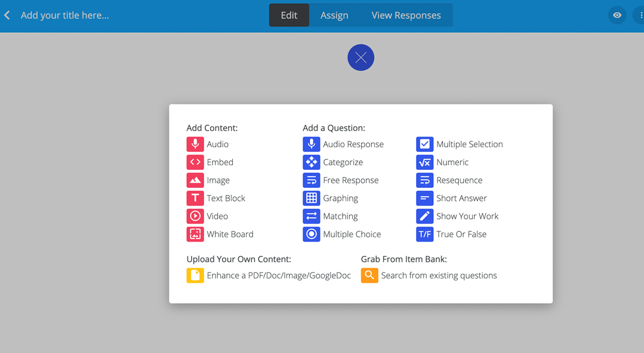This screenshot has width=644, height=353.
Task: Add a Text Block
Action: [x=215, y=198]
